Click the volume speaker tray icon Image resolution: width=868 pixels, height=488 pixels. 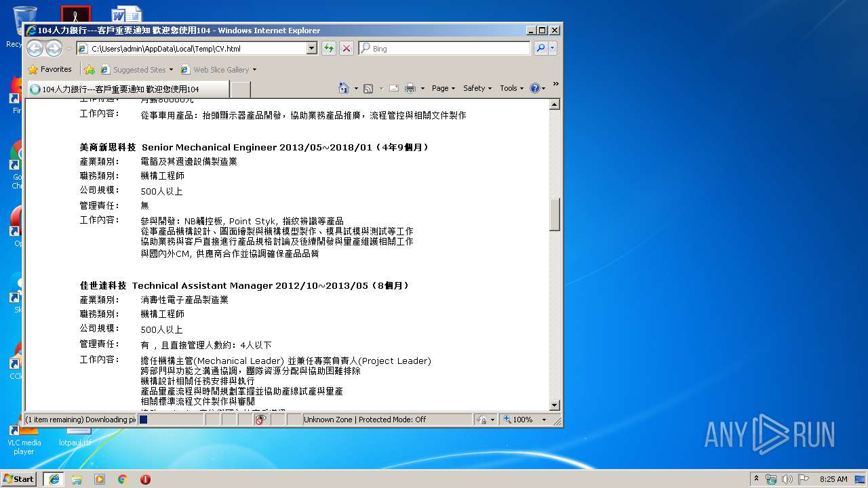tap(787, 479)
